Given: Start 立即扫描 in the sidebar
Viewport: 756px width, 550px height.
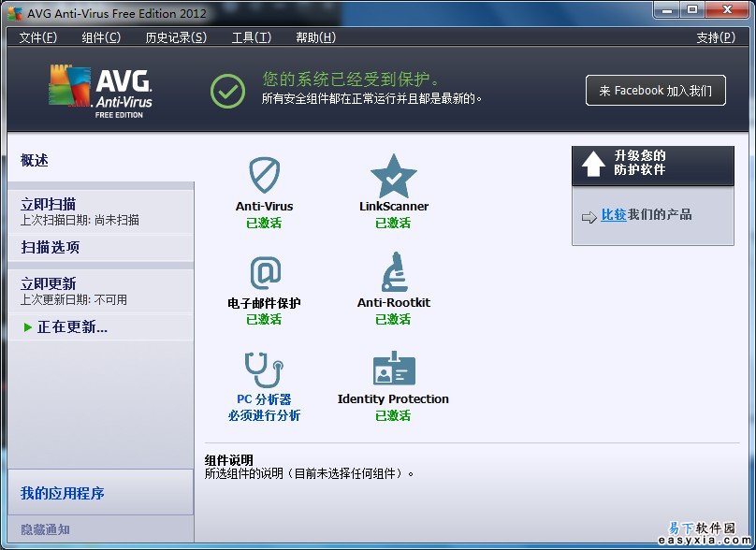Looking at the screenshot, I should (49, 204).
